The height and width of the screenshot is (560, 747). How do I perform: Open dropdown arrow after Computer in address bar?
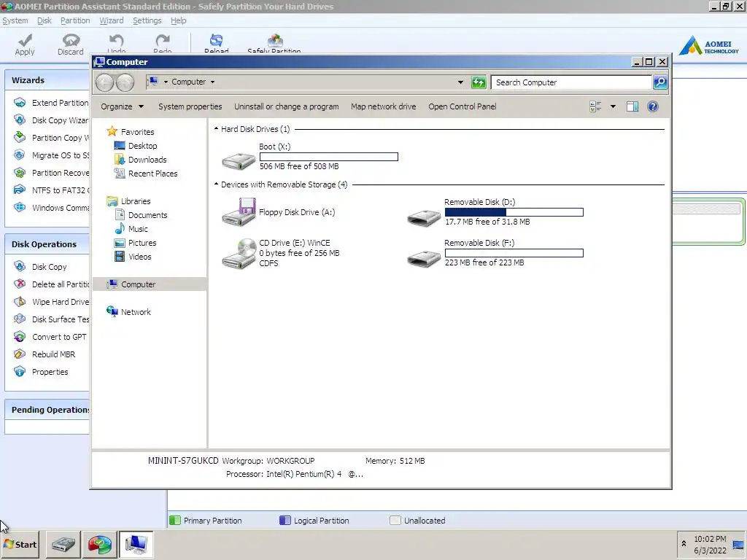coord(212,82)
